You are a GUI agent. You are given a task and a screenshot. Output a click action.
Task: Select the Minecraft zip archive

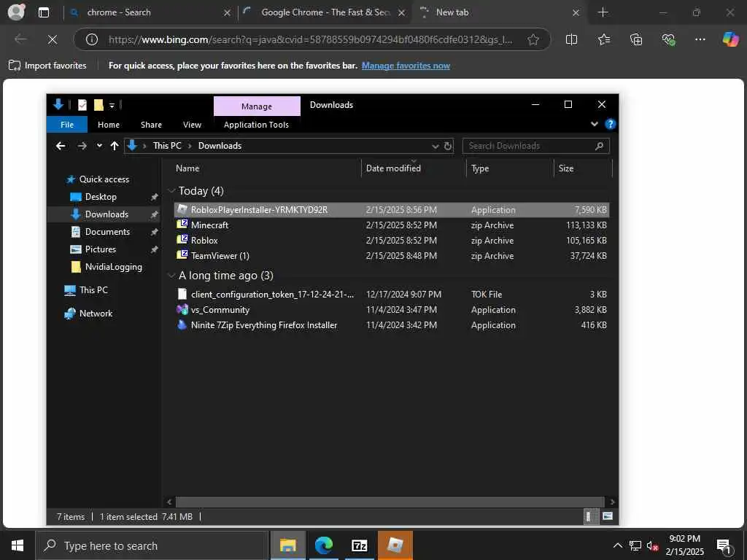[x=392, y=225]
